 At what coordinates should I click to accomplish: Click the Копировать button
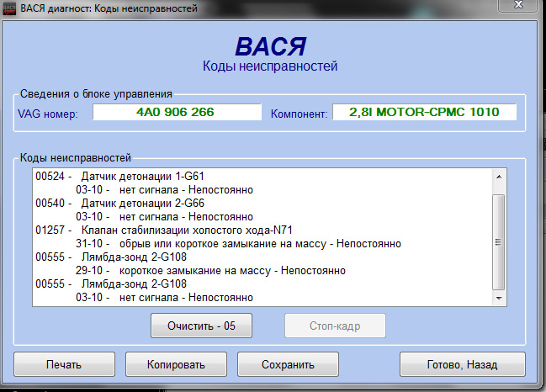point(176,364)
